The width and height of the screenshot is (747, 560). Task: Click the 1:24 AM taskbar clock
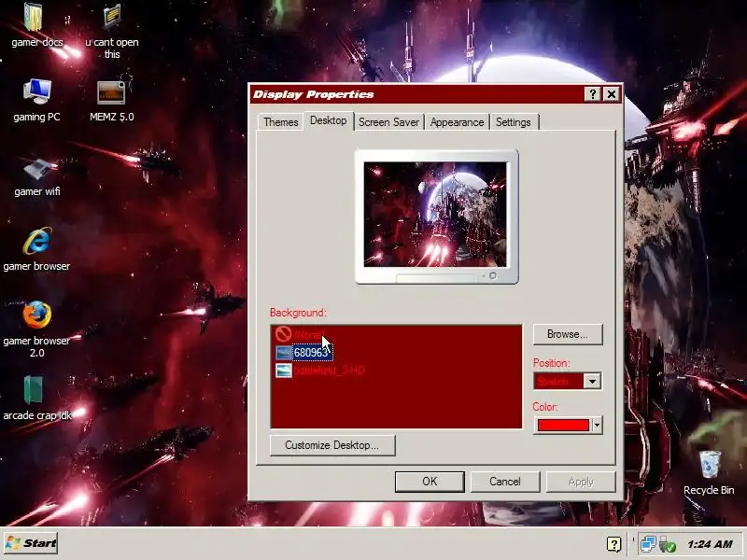tap(711, 544)
